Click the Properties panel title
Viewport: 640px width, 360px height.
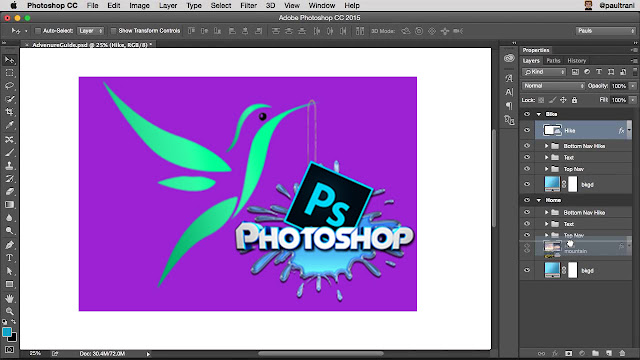536,50
